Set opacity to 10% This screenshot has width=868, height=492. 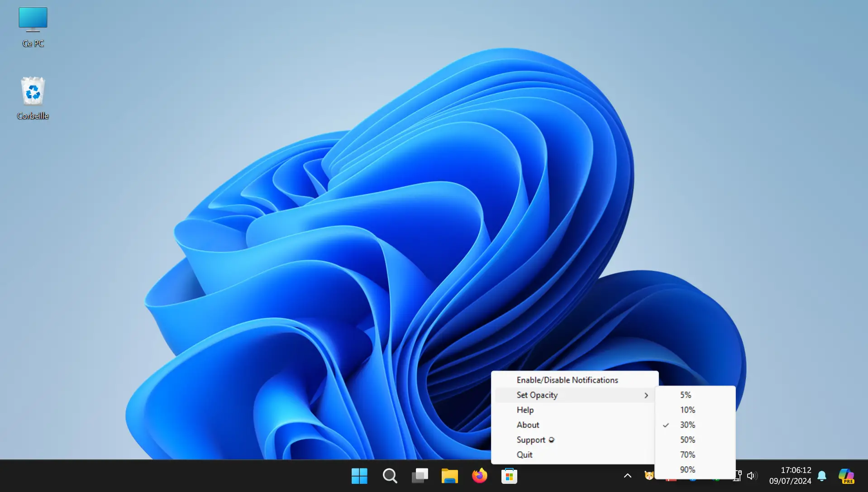pos(695,410)
